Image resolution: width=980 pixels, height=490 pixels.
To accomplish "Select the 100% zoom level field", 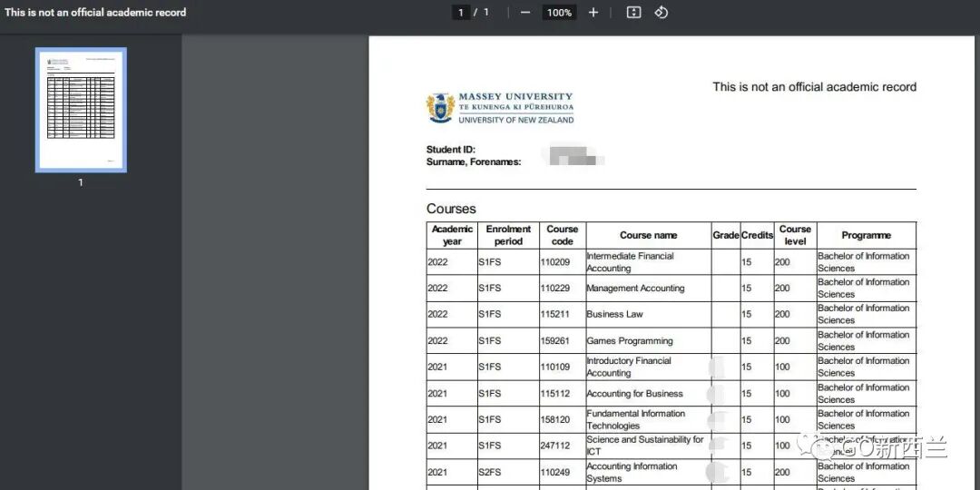I will click(559, 13).
